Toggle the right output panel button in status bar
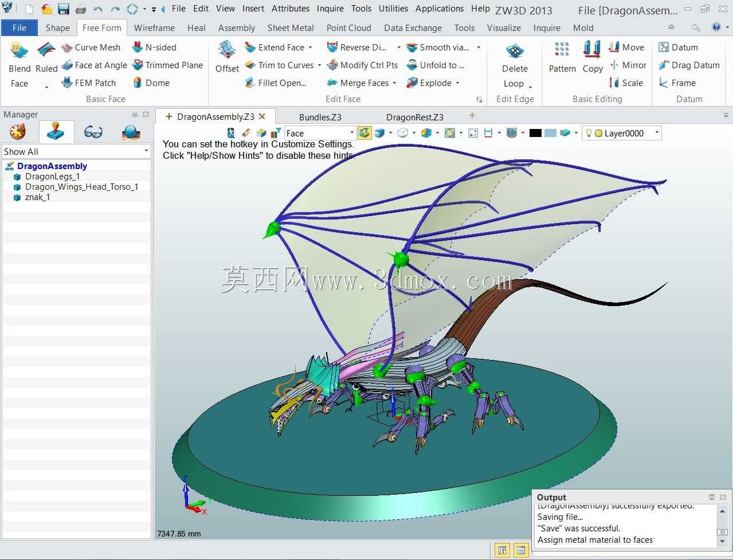733x560 pixels. (521, 550)
